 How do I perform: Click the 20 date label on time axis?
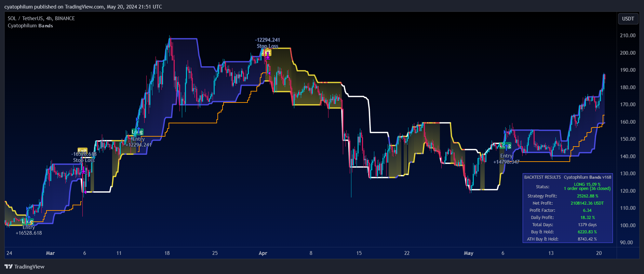coord(599,253)
